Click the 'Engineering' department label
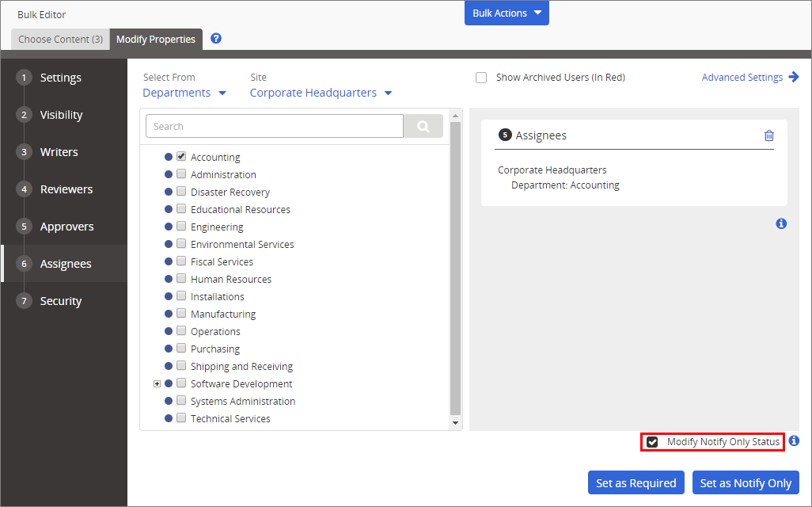 click(x=217, y=227)
